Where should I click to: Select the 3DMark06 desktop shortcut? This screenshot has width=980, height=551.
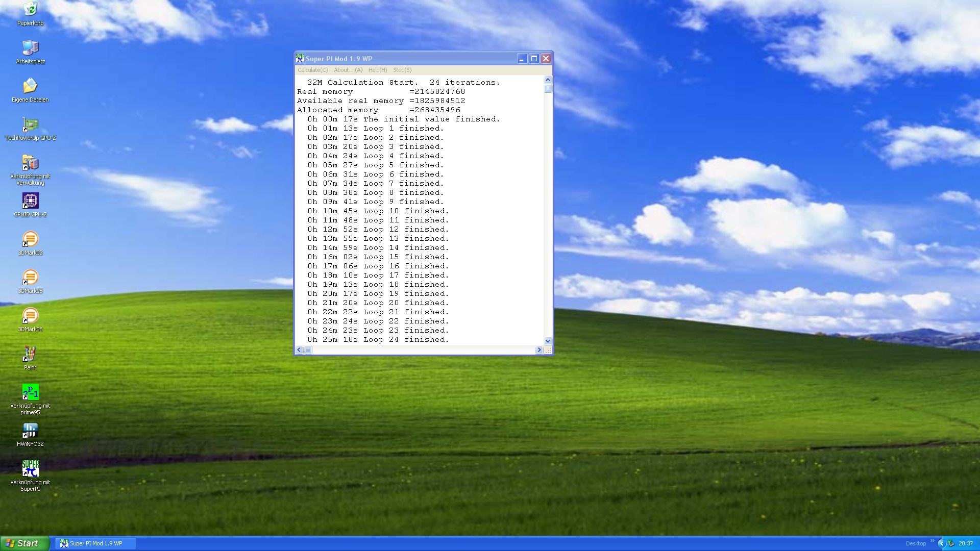(x=30, y=316)
